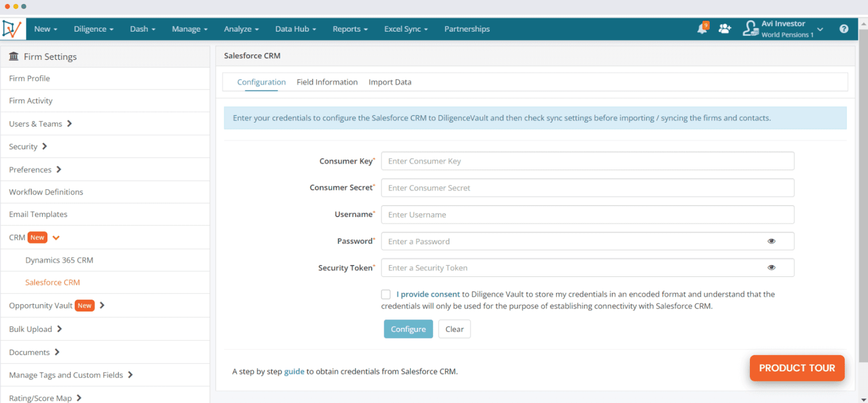The image size is (868, 403).
Task: Open the step by step guide link
Action: [x=294, y=372]
